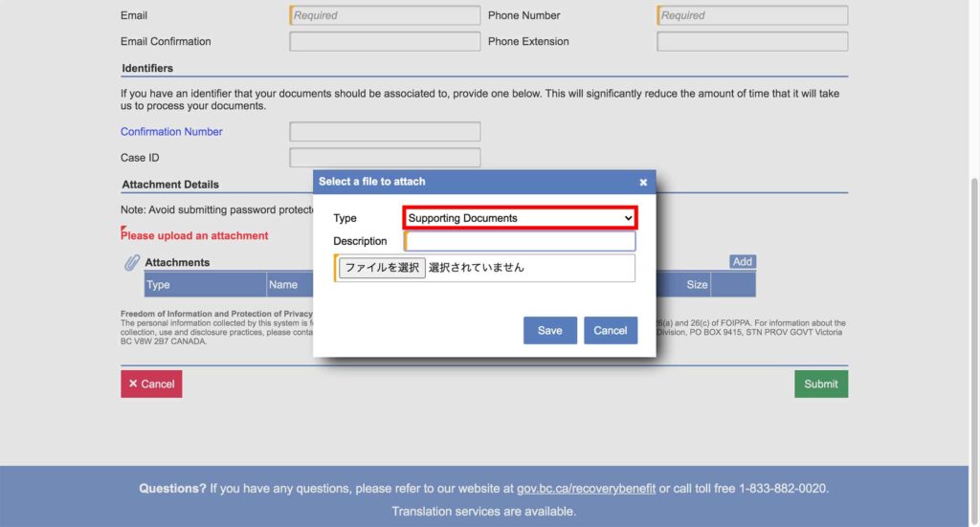Viewport: 980px width, 527px height.
Task: Click the Size column header in attachments
Action: (697, 284)
